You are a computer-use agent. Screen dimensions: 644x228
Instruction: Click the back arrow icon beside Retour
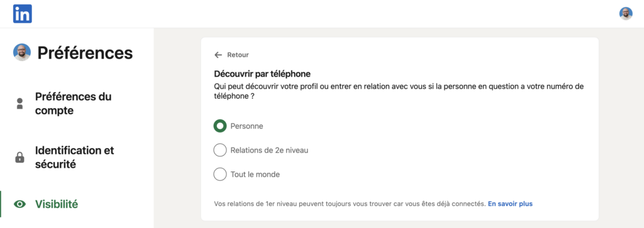[x=218, y=55]
